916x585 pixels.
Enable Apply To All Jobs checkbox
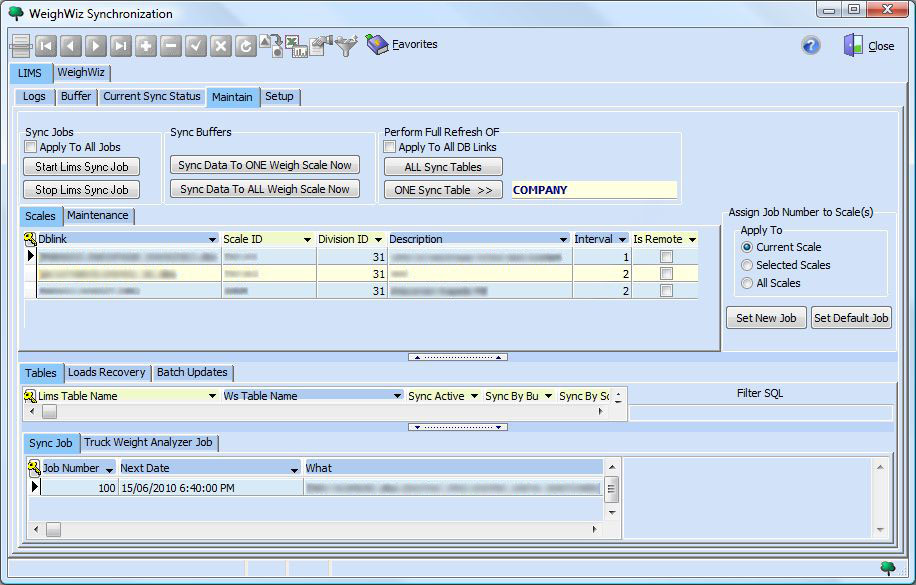tap(31, 147)
